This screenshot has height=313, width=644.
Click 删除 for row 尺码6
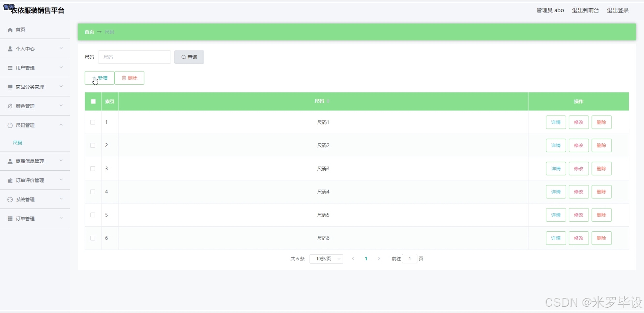coord(602,238)
